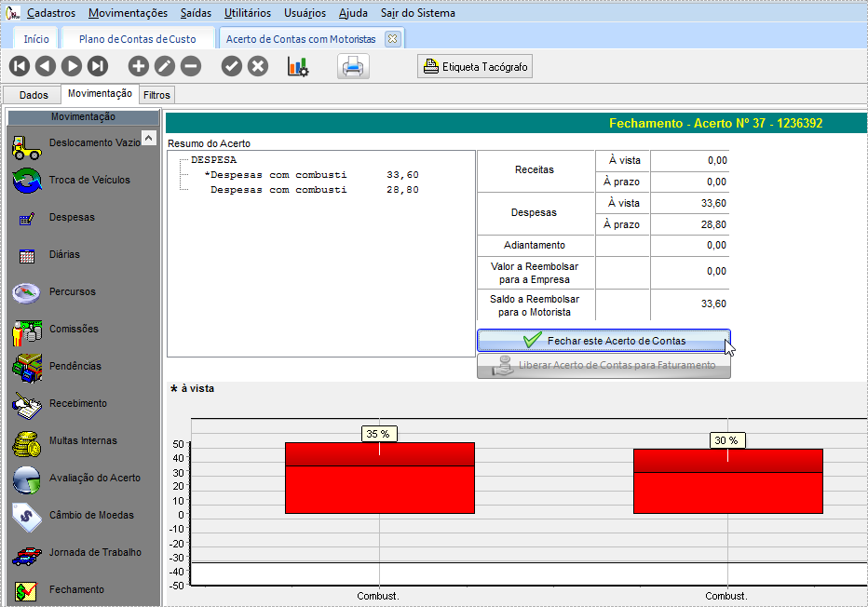The image size is (868, 607).
Task: Click the Etiqueta Tacógrafo button
Action: [x=475, y=66]
